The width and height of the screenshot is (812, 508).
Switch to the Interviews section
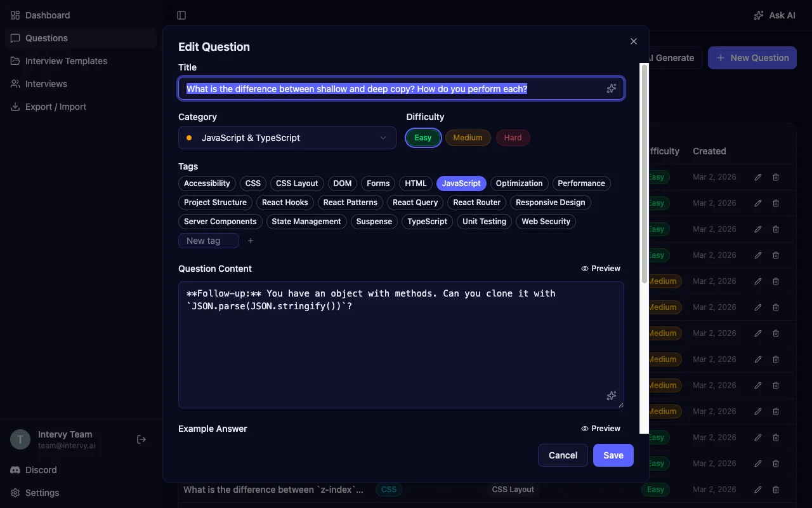[x=46, y=83]
